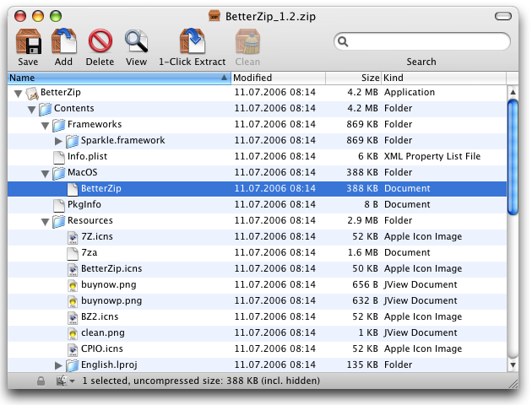Viewport: 532px width, 405px height.
Task: Click the Sparkle.framework folder icon
Action: [72, 141]
